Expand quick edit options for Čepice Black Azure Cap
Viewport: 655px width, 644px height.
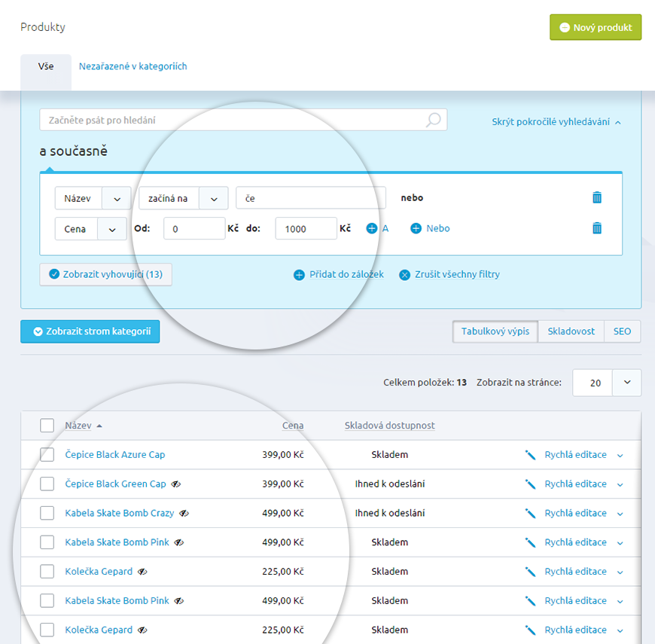(620, 456)
